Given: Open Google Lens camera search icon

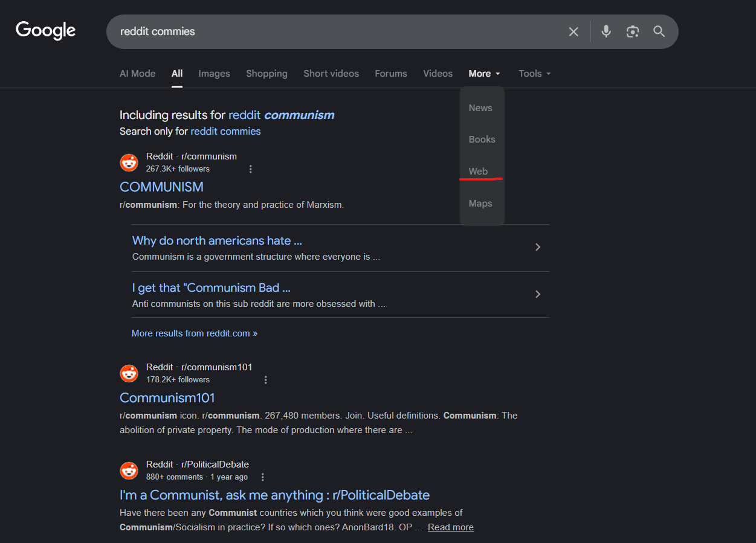Looking at the screenshot, I should coord(633,31).
